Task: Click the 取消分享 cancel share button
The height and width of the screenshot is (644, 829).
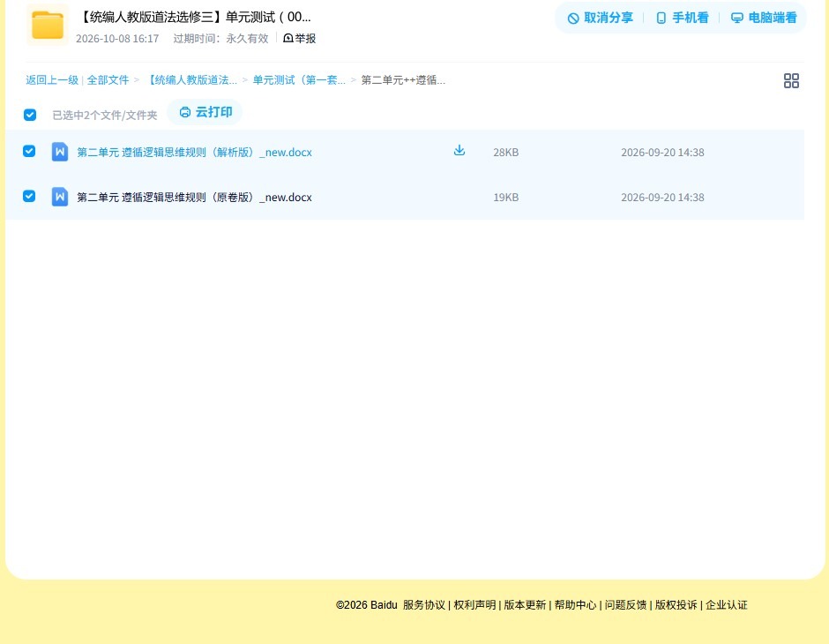Action: [x=600, y=18]
